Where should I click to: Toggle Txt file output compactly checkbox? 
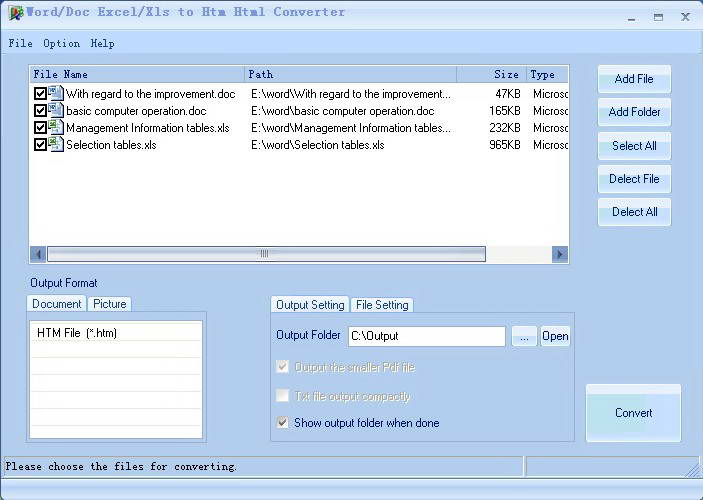[x=282, y=396]
